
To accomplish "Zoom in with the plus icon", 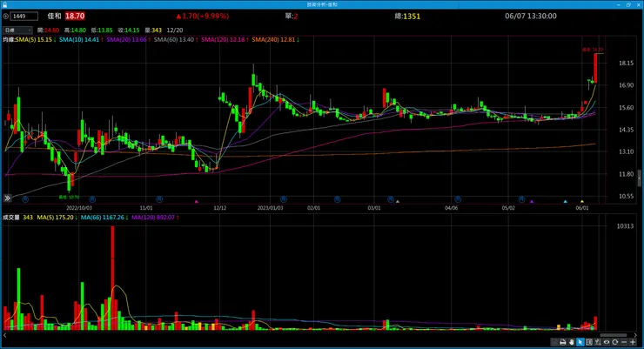I will (633, 342).
